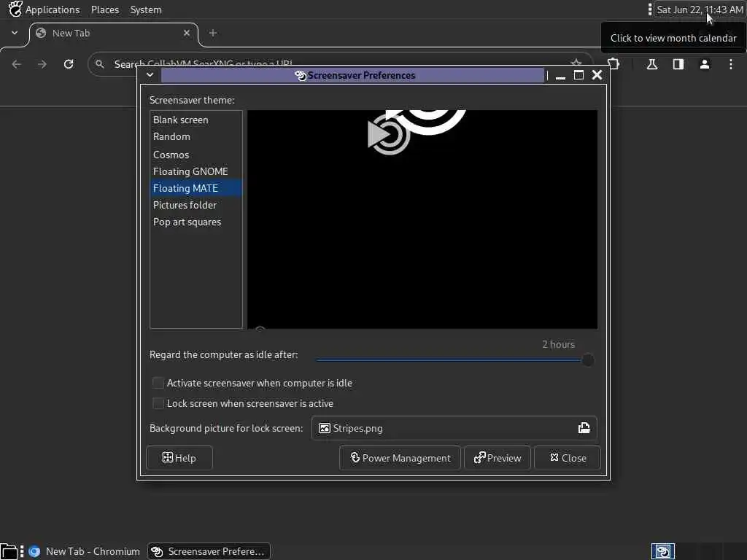Reload the Chromium page
Image resolution: width=747 pixels, height=560 pixels.
[69, 64]
